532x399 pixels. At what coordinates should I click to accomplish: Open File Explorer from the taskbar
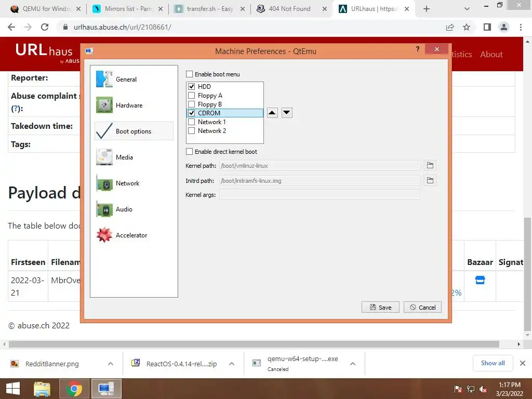[x=42, y=389]
